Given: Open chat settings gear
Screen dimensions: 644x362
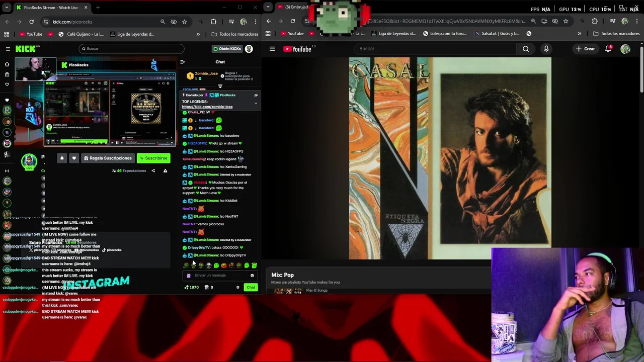Looking at the screenshot, I should [x=237, y=287].
